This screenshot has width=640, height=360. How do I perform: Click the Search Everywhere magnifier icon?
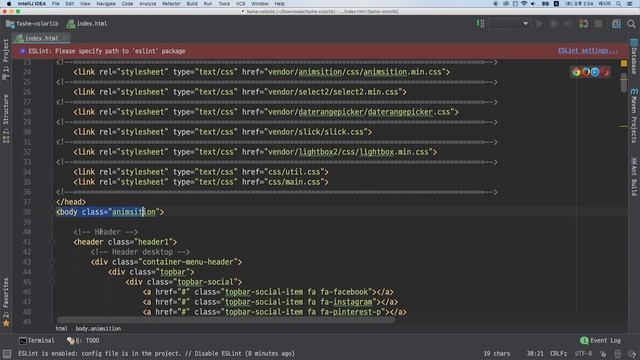click(631, 24)
